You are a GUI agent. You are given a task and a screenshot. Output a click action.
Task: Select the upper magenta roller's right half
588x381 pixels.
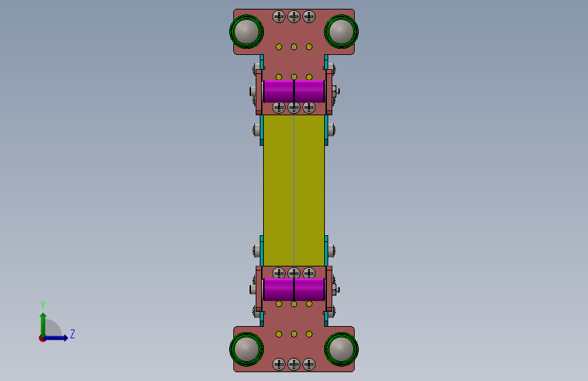click(x=309, y=91)
